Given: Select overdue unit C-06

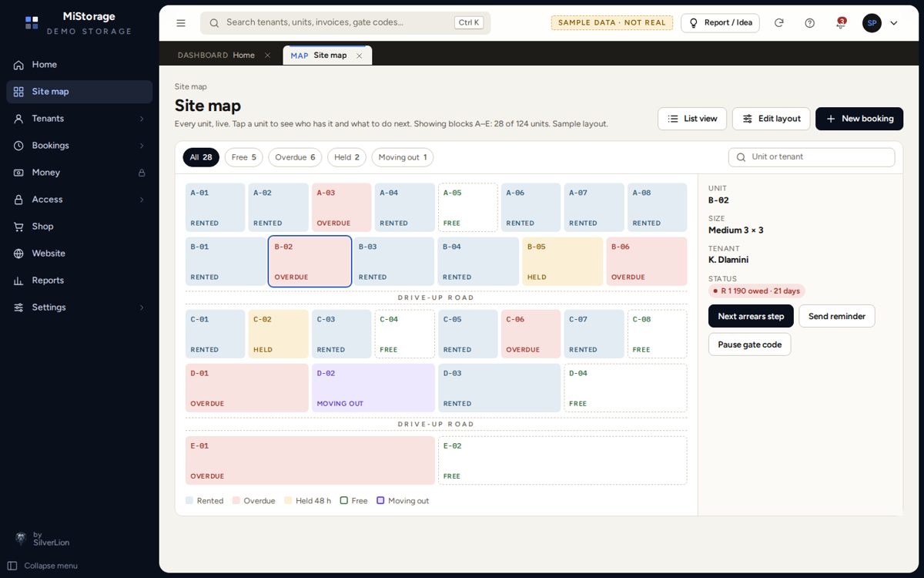Looking at the screenshot, I should pyautogui.click(x=531, y=334).
